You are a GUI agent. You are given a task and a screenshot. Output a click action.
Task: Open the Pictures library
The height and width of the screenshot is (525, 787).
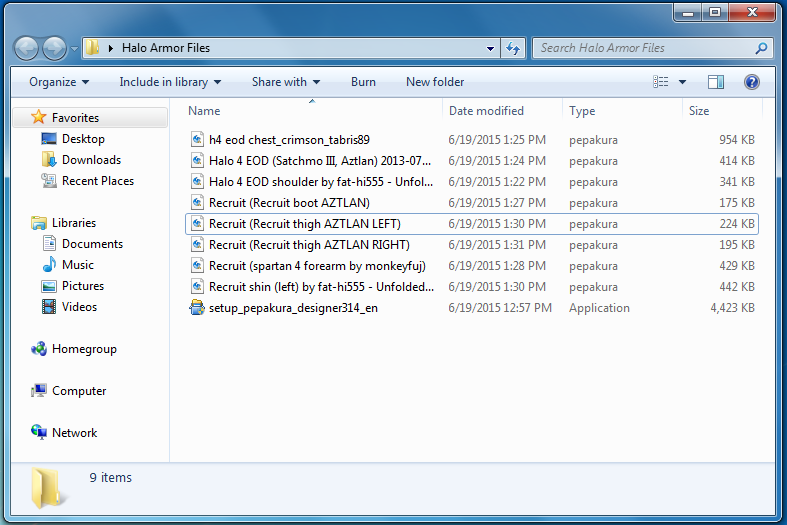(83, 286)
